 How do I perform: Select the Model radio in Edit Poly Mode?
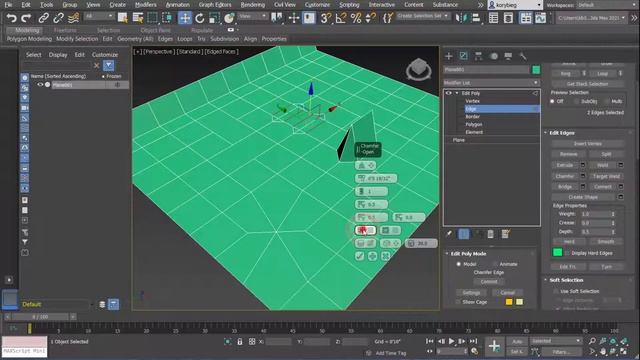click(x=459, y=264)
